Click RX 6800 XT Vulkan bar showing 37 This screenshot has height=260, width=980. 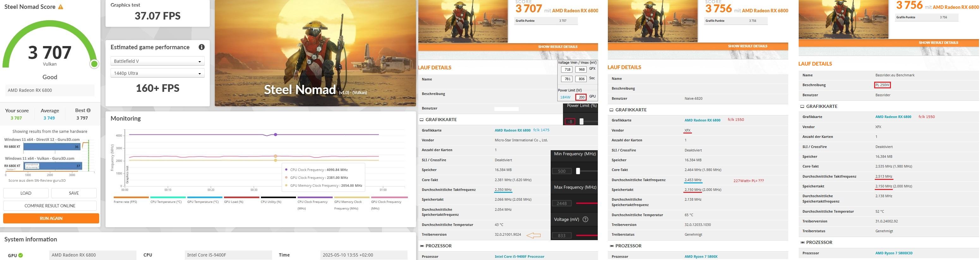52,166
